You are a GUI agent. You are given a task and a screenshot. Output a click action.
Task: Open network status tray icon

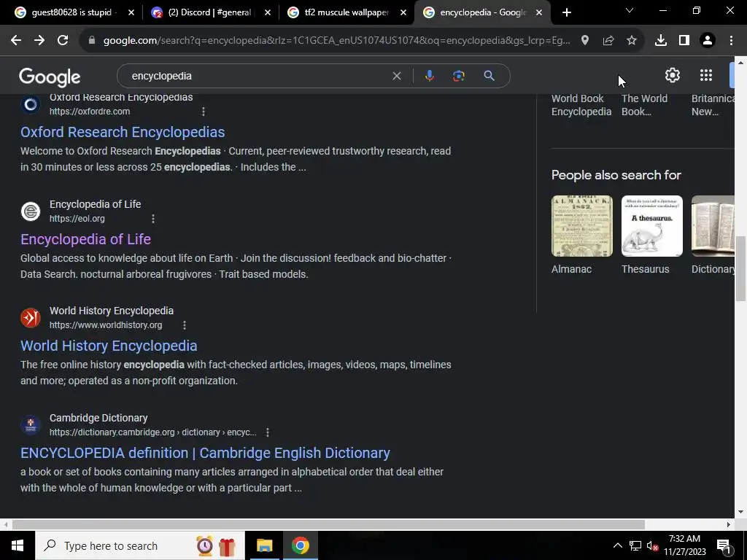click(x=635, y=545)
